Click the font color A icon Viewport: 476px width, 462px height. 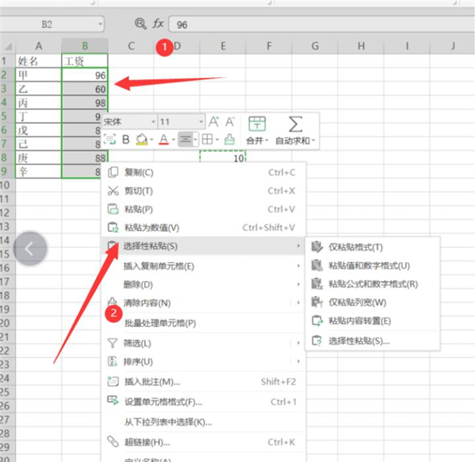[163, 140]
